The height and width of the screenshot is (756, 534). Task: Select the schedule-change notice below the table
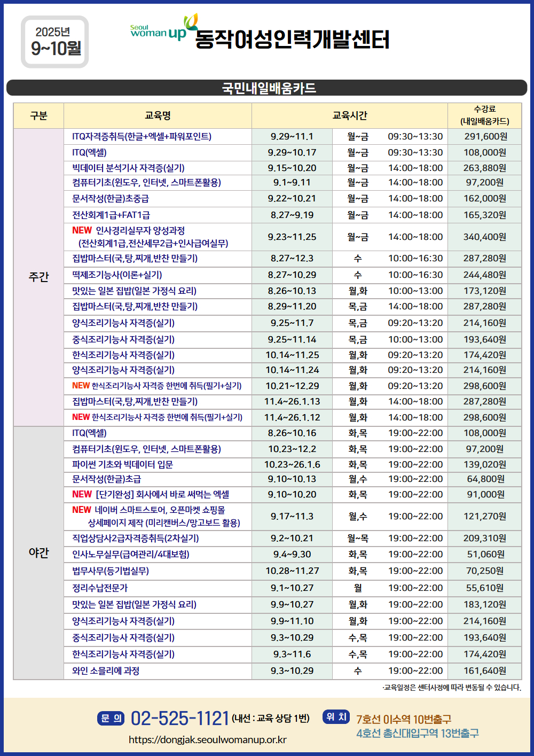(452, 688)
